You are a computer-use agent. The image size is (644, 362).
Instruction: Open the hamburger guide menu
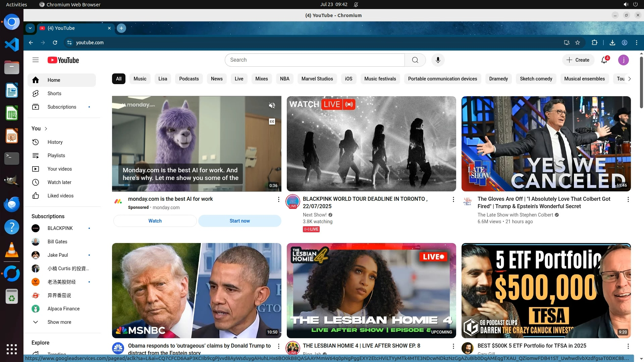coord(36,60)
